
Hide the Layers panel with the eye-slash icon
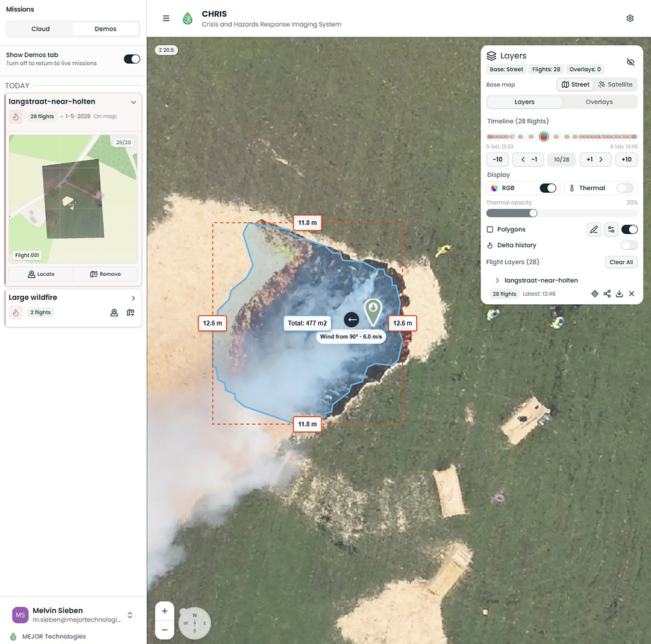(630, 62)
